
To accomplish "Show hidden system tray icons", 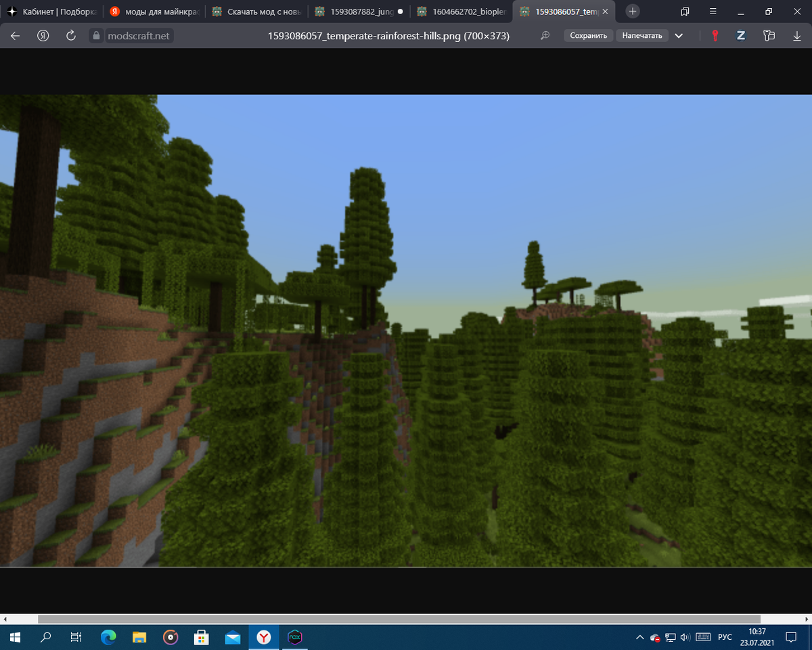I will point(640,637).
